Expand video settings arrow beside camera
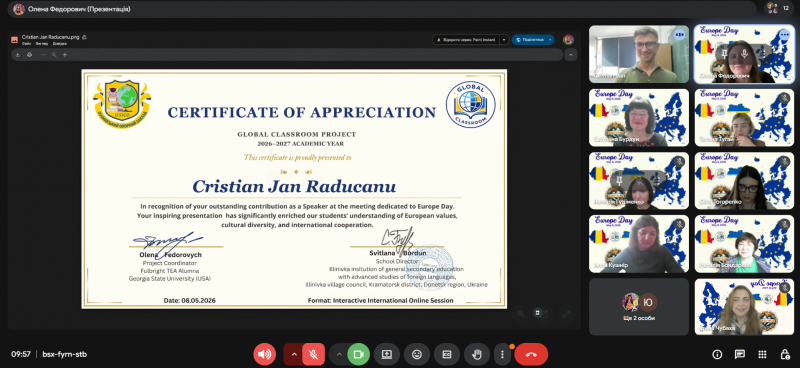 coord(339,354)
